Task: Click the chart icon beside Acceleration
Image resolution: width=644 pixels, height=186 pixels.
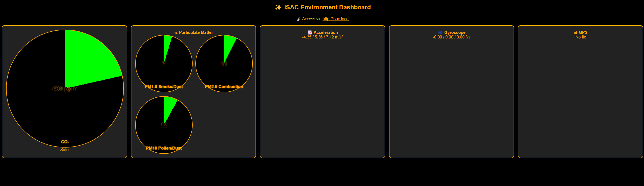Action: (x=310, y=33)
